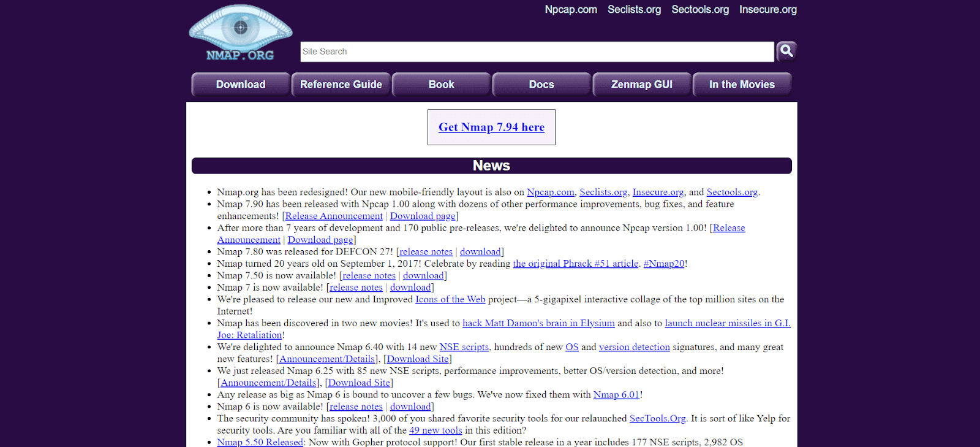Click the #Nmap20 hashtag link
Image resolution: width=980 pixels, height=447 pixels.
pos(664,264)
